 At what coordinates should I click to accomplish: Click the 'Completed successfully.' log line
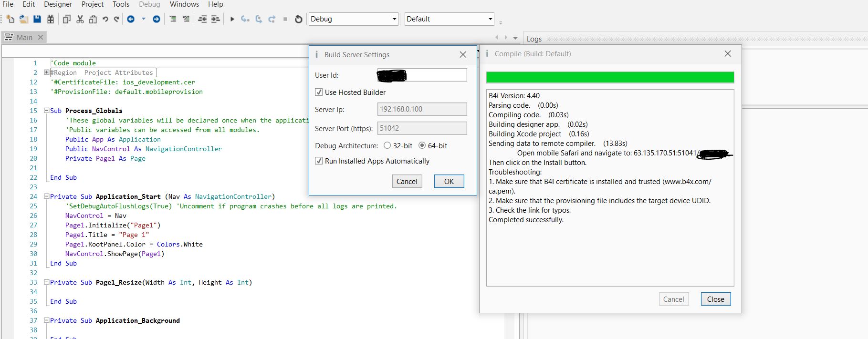pyautogui.click(x=526, y=220)
